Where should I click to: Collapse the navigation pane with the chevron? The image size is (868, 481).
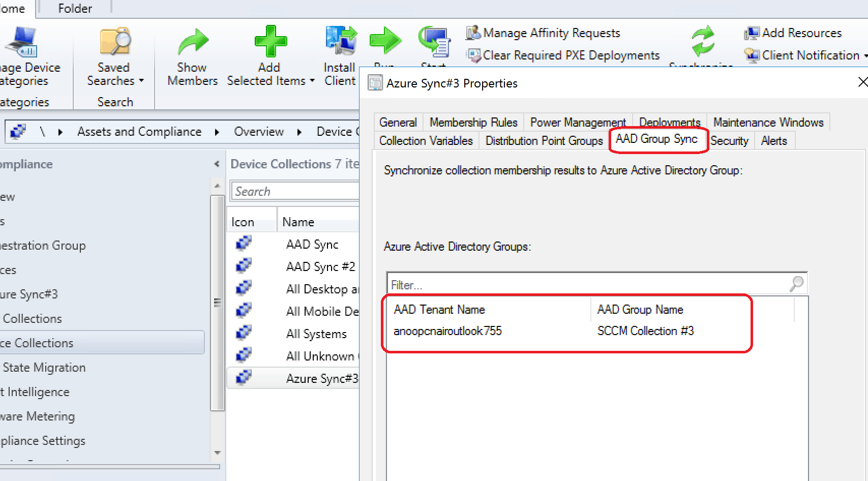tap(217, 164)
